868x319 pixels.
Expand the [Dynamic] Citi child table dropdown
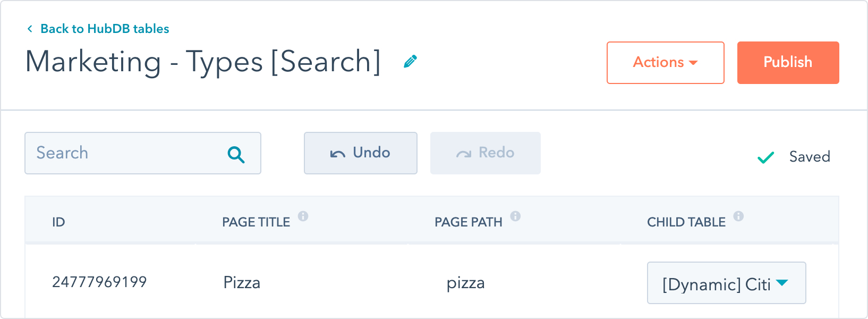[726, 283]
